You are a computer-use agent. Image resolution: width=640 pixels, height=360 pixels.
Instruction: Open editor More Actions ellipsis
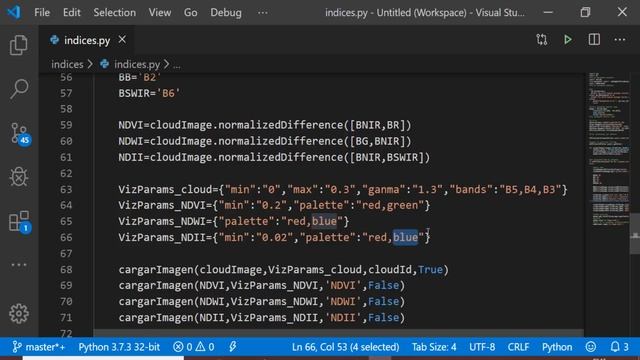tap(620, 40)
